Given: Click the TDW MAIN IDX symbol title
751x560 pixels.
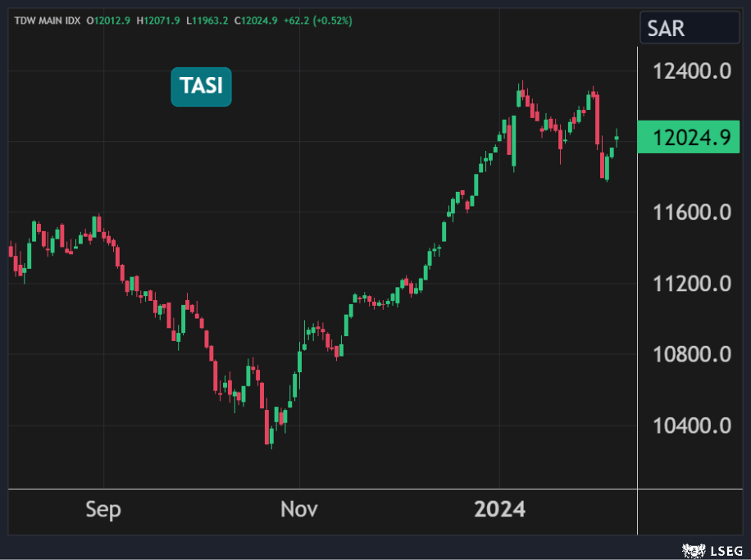Looking at the screenshot, I should [46, 20].
